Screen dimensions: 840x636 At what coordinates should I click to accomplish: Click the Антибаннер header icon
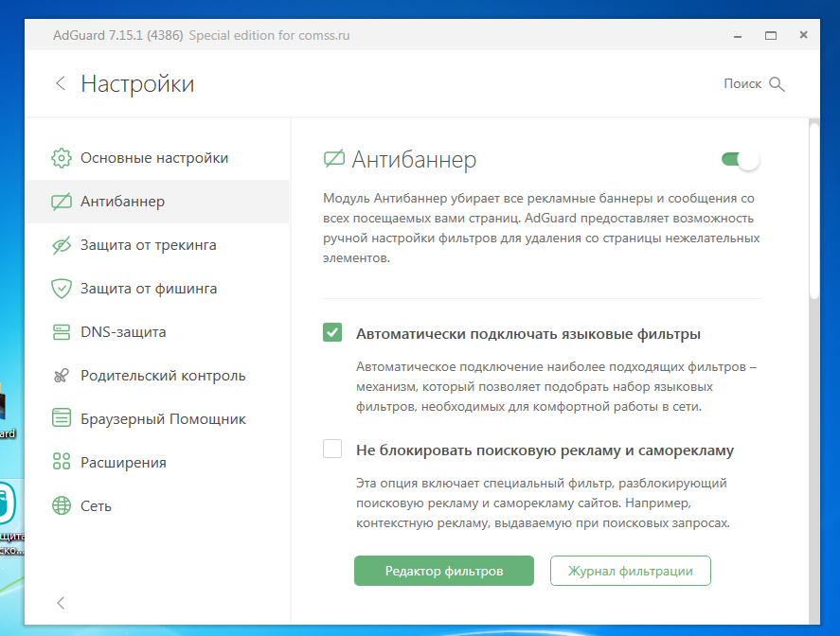(x=333, y=159)
